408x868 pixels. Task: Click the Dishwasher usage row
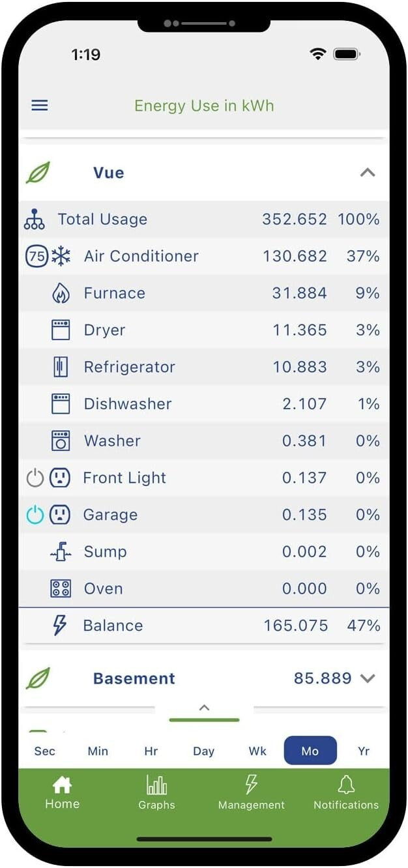point(204,404)
